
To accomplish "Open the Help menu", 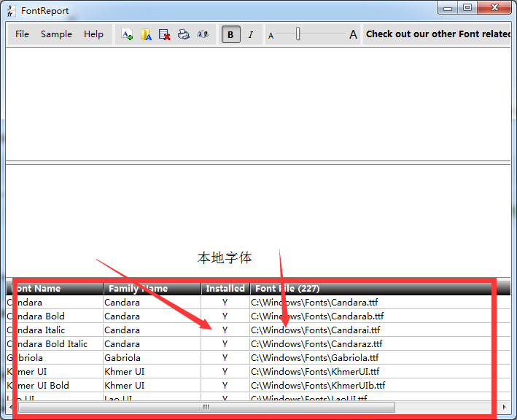I will (93, 34).
